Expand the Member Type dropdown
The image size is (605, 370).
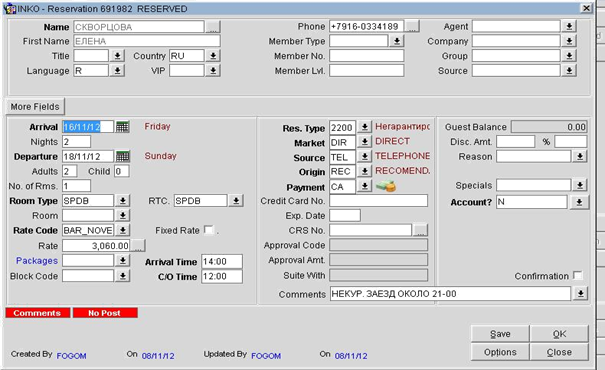[x=397, y=41]
